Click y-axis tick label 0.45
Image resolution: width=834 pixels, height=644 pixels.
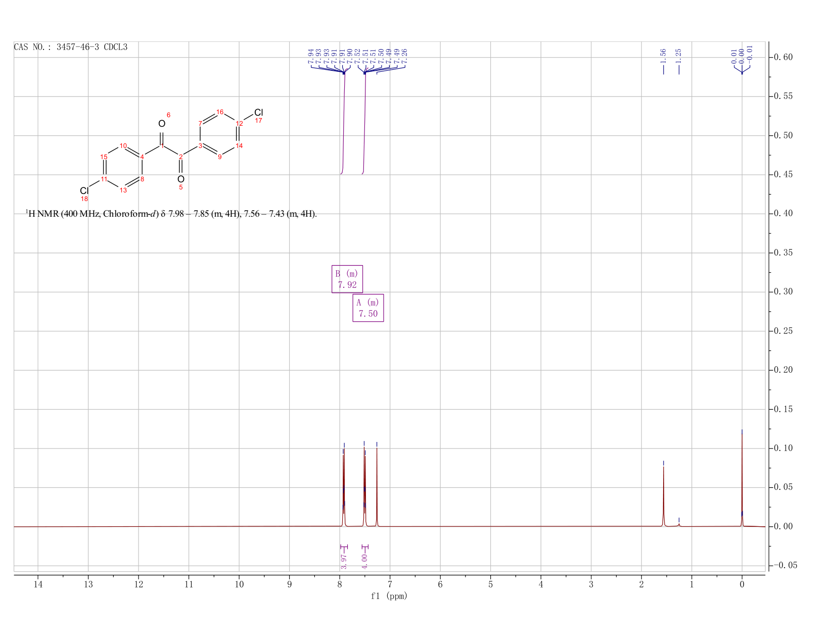click(x=782, y=174)
